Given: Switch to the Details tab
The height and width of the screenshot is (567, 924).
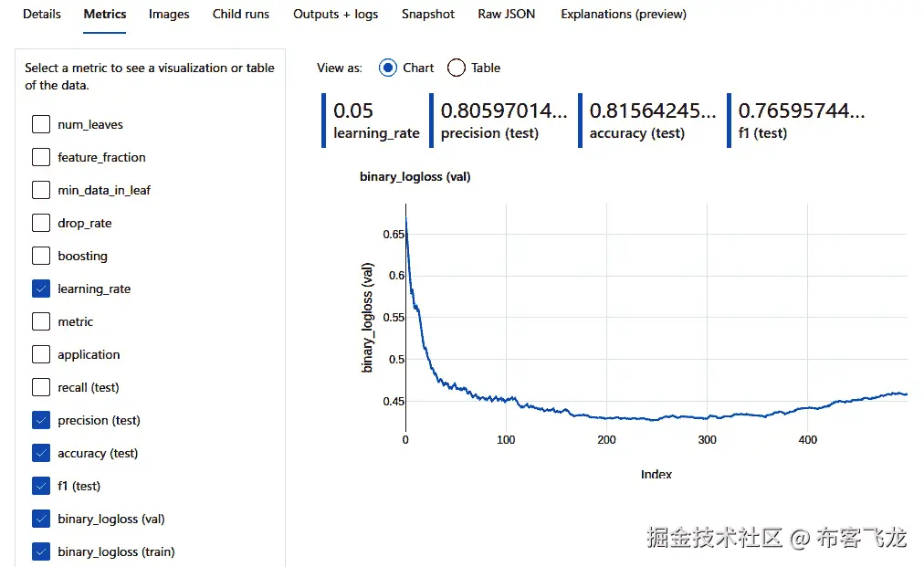Looking at the screenshot, I should (x=41, y=14).
